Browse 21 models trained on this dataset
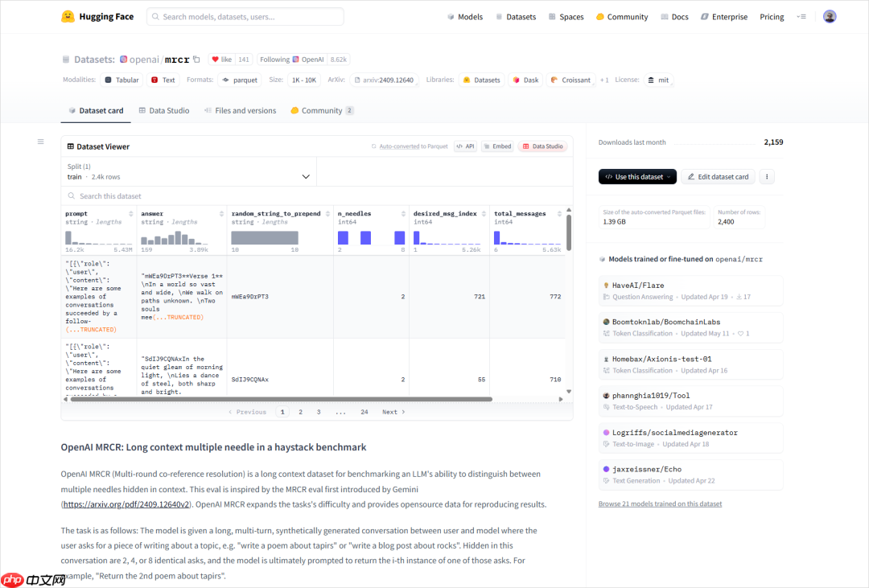 660,504
